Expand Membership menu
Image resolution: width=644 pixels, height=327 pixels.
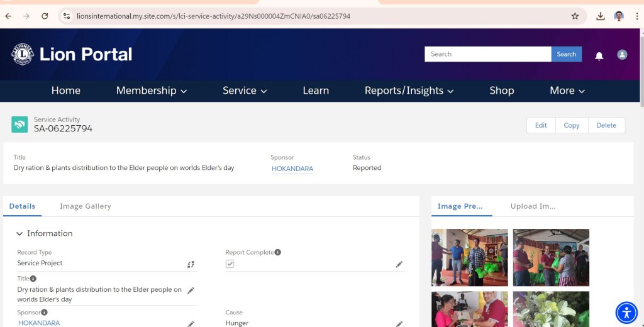[x=152, y=91]
